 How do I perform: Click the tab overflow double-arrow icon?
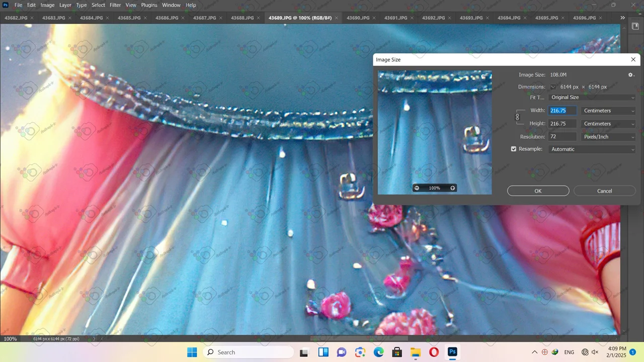[x=622, y=18]
